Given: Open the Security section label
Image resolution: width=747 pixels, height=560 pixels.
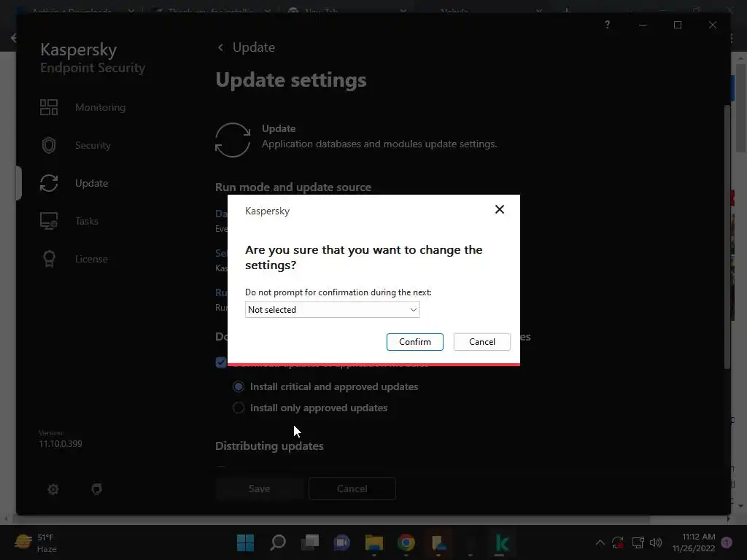Looking at the screenshot, I should (93, 145).
